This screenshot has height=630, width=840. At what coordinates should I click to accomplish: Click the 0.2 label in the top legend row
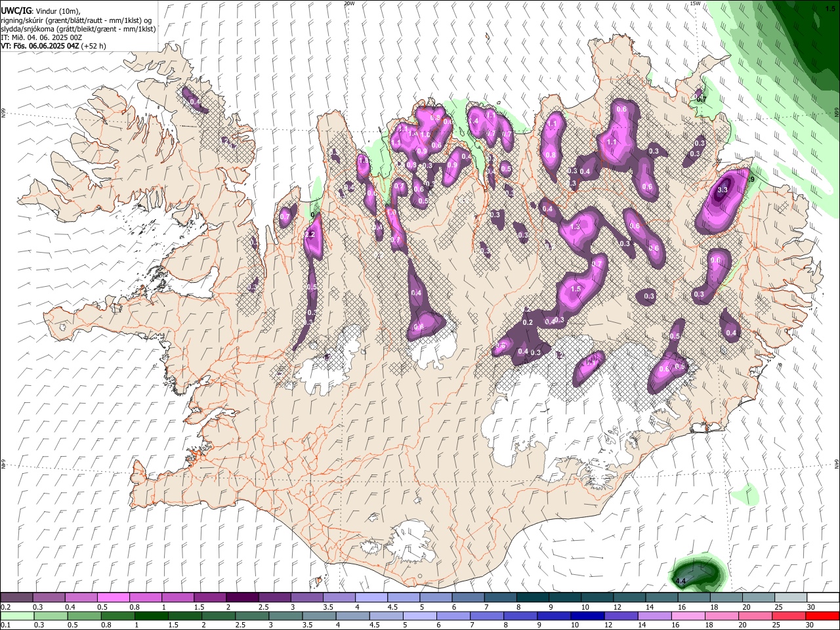[x=6, y=606]
